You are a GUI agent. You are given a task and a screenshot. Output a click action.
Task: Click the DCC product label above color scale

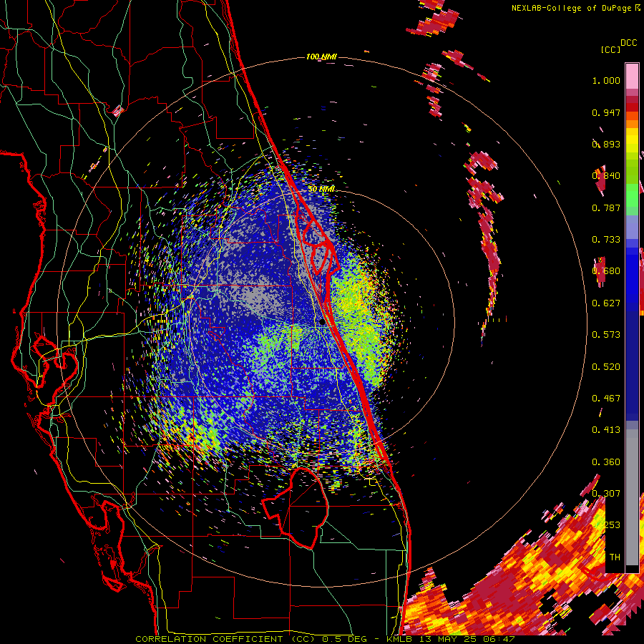pos(628,43)
